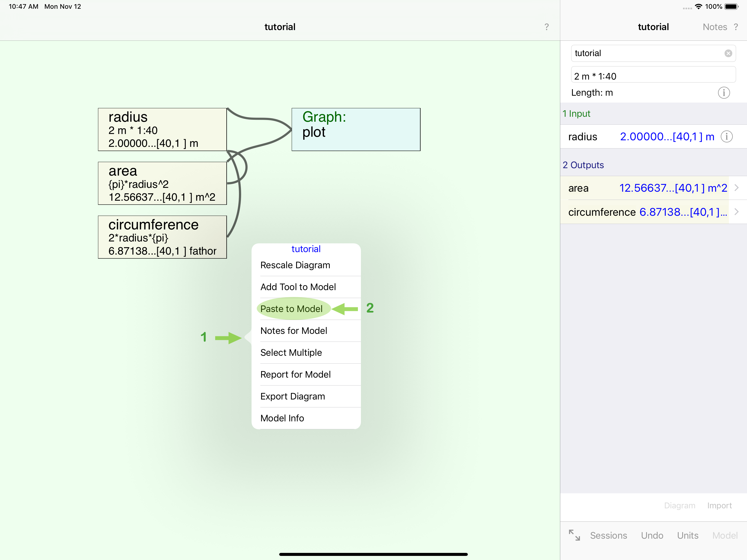The image size is (747, 560).
Task: Click the help question mark in diagram header
Action: [546, 27]
